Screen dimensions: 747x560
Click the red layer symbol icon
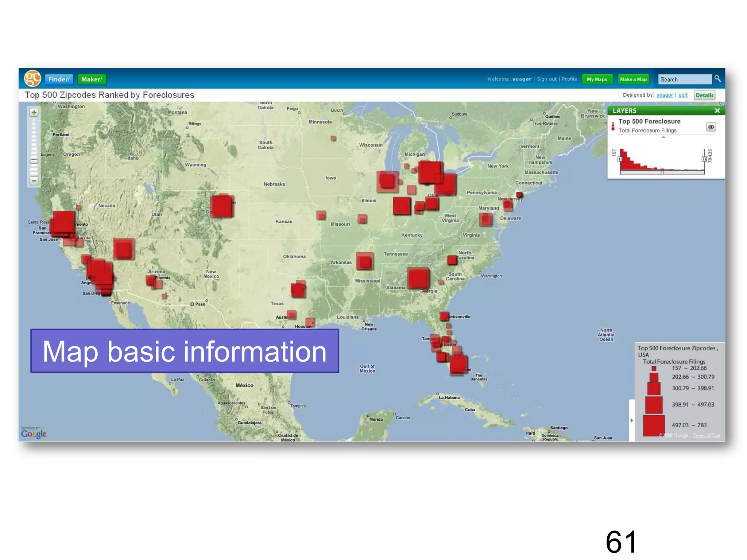[613, 126]
